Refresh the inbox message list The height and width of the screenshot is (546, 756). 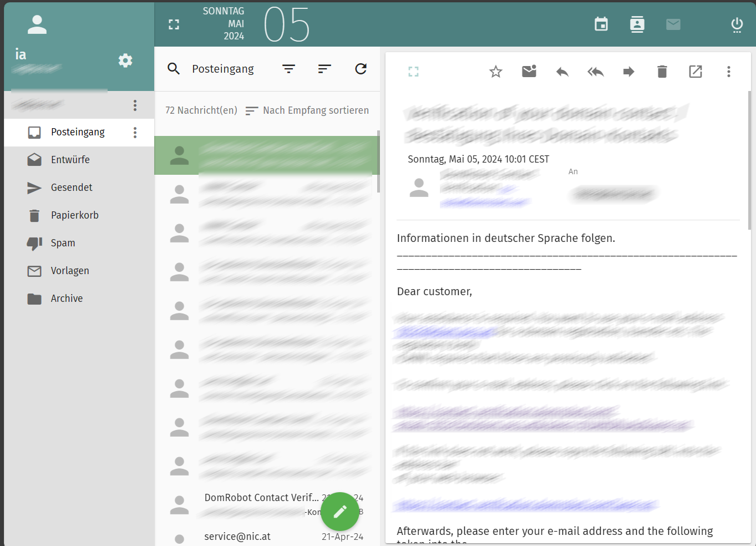pos(361,69)
